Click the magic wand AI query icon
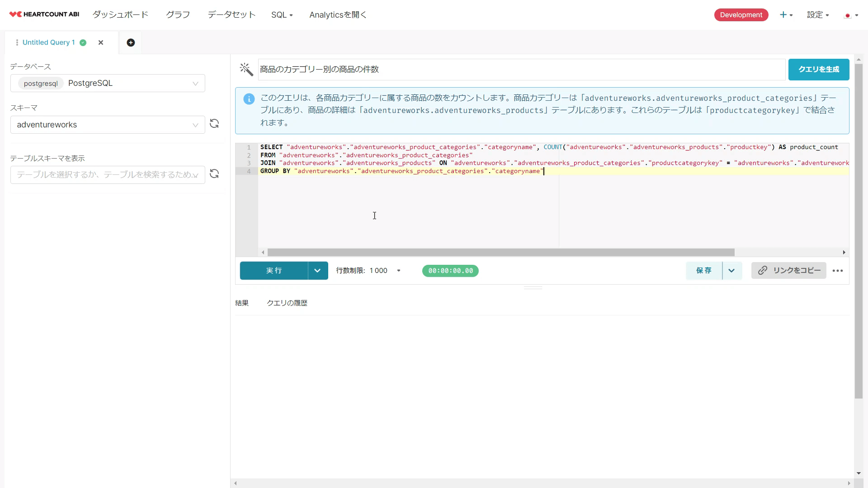The height and width of the screenshot is (488, 868). click(x=246, y=69)
